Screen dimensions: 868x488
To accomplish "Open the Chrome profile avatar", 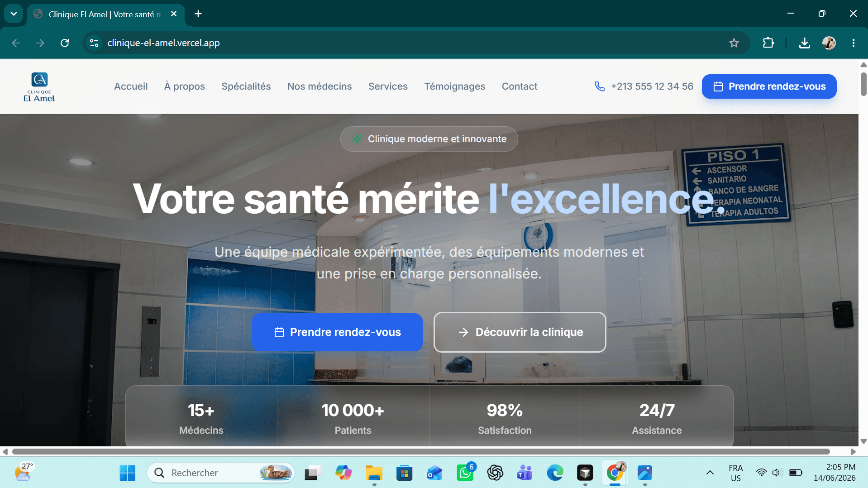I will pos(829,43).
